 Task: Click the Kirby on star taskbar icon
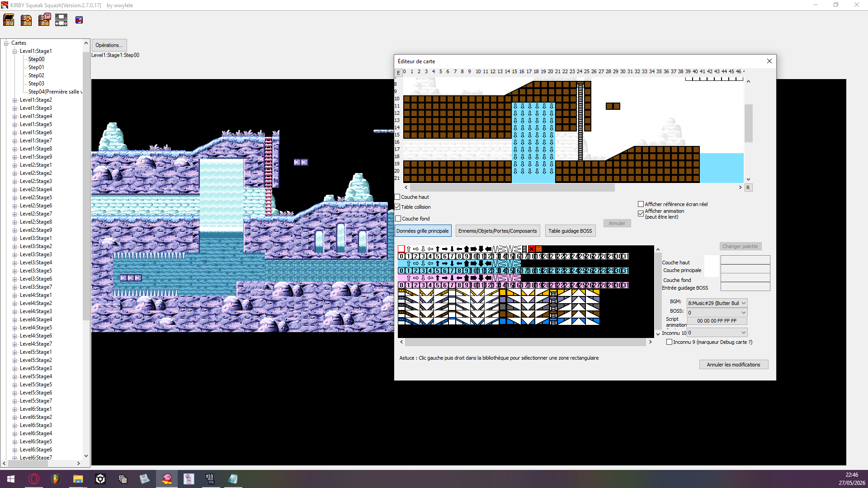[167, 479]
